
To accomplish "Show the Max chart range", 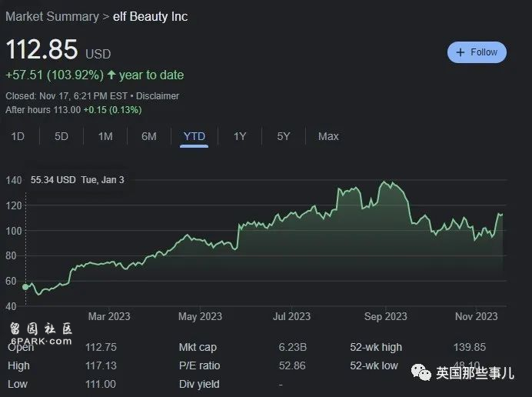I will pyautogui.click(x=328, y=136).
